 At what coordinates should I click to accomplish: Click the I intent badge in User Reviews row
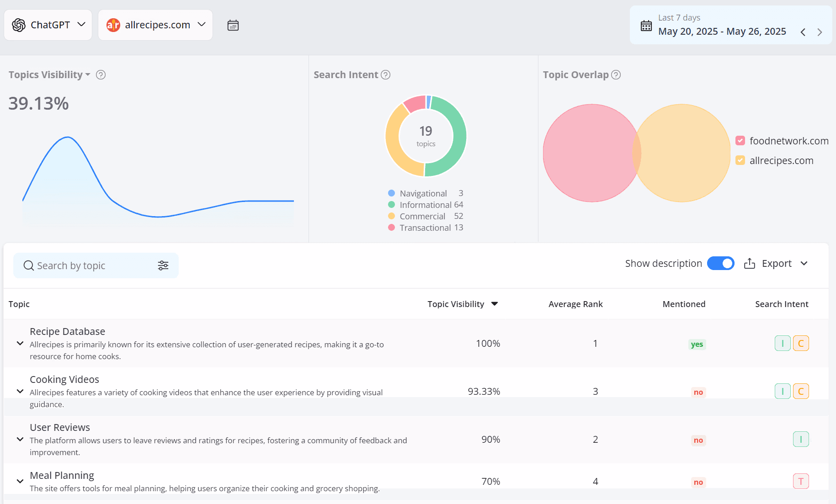[x=801, y=439]
